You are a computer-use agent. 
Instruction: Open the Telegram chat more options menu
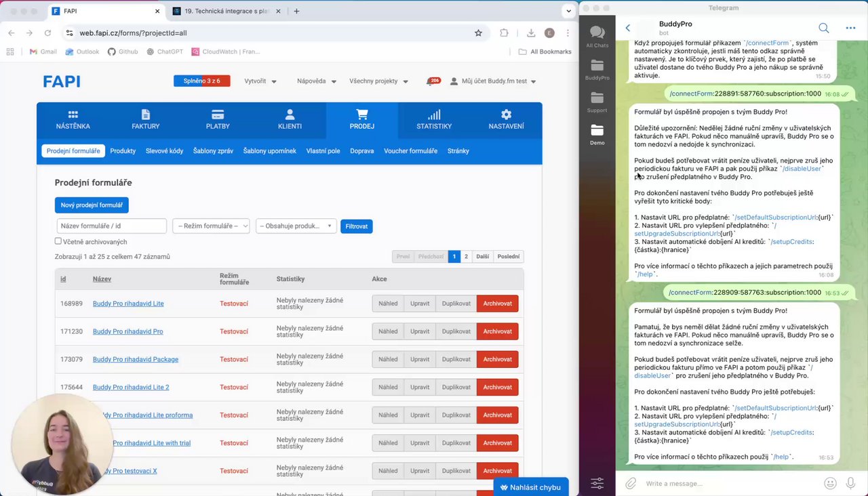tap(850, 28)
